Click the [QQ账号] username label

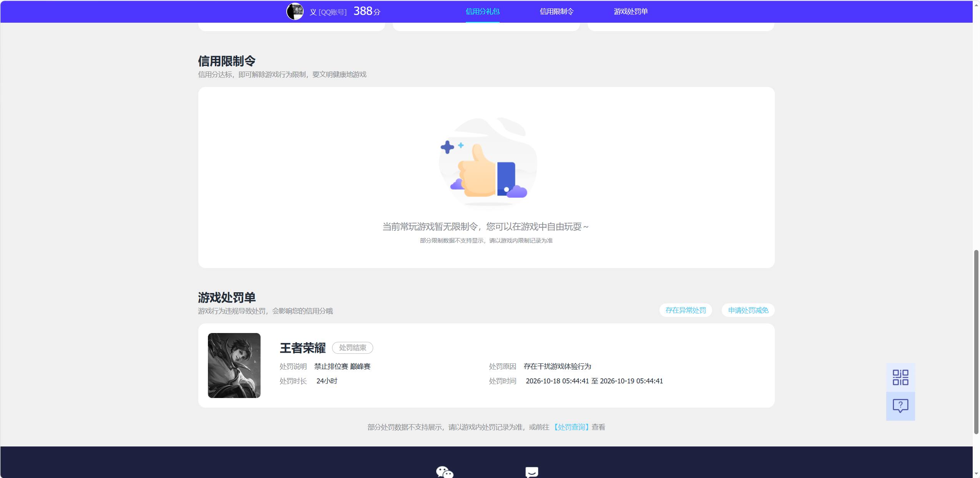(332, 12)
